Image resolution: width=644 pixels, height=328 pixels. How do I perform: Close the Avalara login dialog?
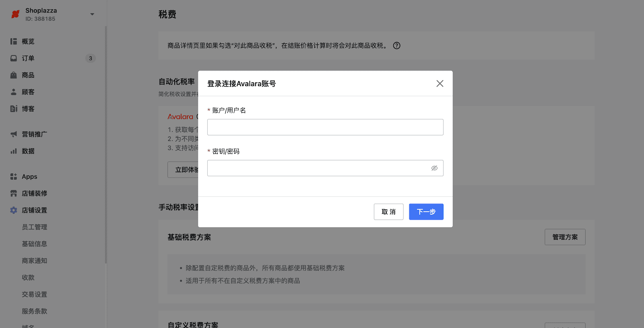tap(440, 83)
